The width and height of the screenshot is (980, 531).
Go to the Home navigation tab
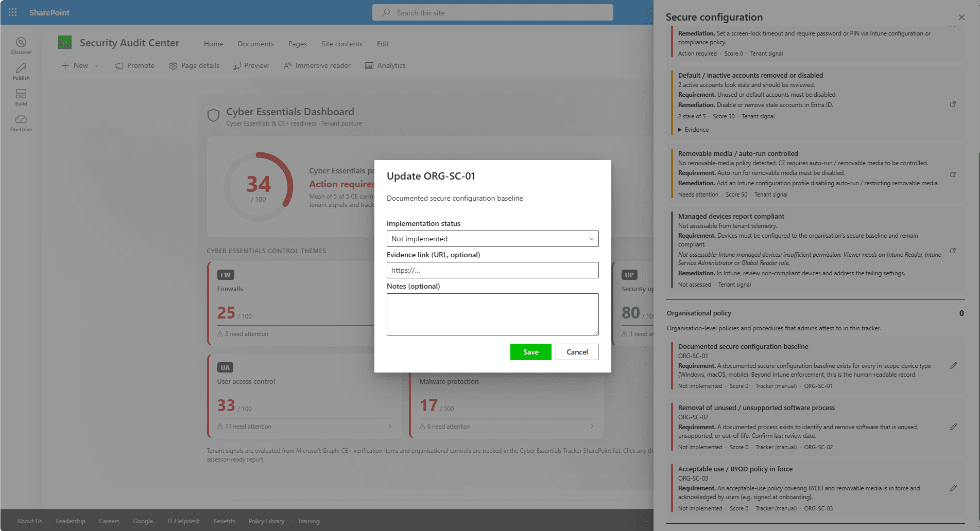213,44
